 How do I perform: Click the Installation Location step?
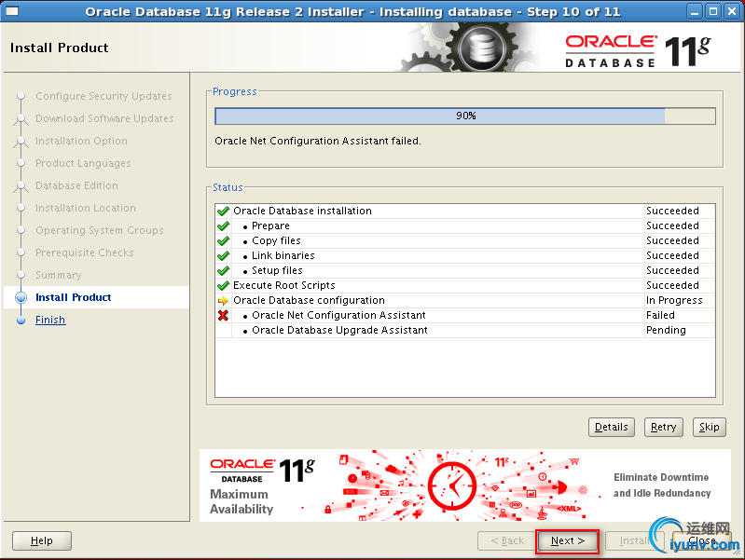click(x=86, y=208)
